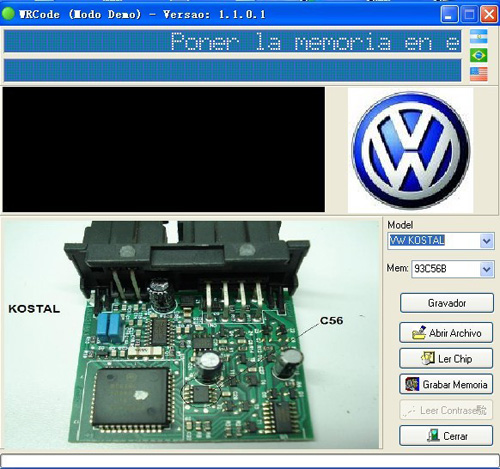Click the KOSTAL circuit board photo
The image size is (500, 469).
coord(191,334)
